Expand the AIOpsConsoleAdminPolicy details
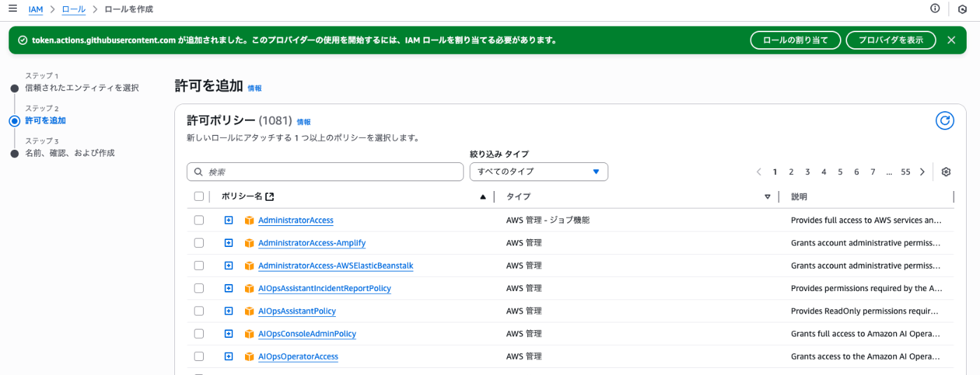This screenshot has height=375, width=980. pos(228,334)
